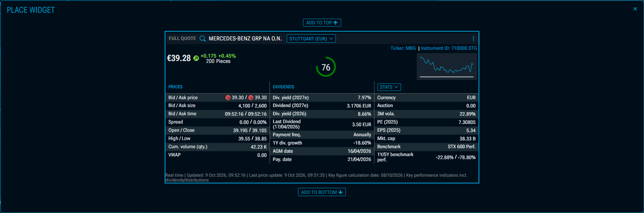
Task: Click the Instrument ID 710000.STG link
Action: 449,48
